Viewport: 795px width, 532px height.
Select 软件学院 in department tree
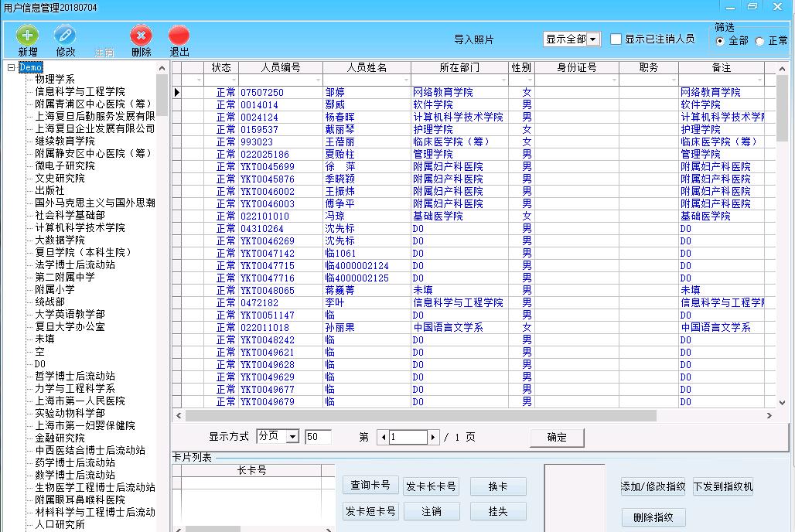point(432,105)
